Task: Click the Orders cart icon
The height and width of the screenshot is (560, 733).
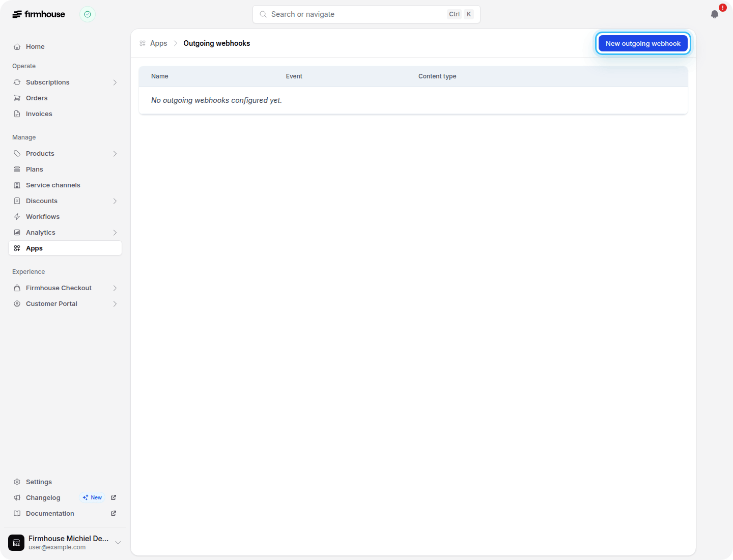Action: 17,98
